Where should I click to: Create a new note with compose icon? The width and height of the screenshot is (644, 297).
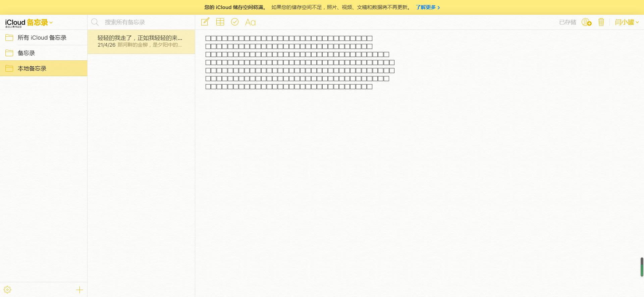[x=205, y=22]
